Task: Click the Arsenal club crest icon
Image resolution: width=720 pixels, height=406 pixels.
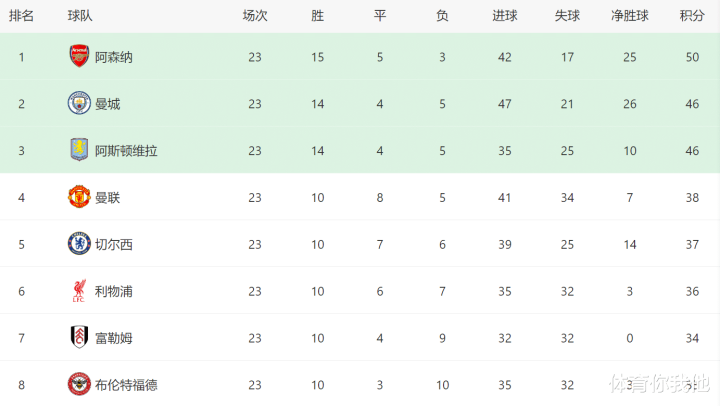Action: (79, 57)
